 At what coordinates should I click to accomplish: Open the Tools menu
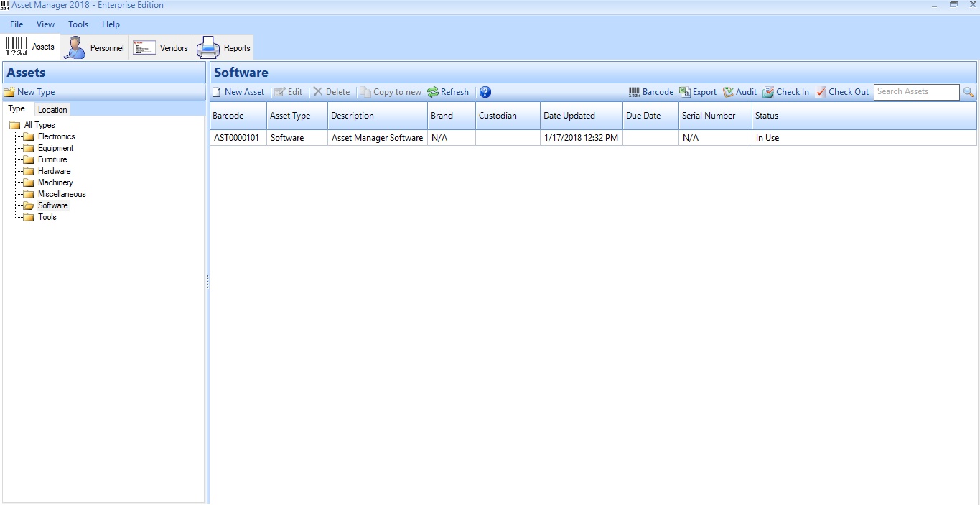point(78,24)
